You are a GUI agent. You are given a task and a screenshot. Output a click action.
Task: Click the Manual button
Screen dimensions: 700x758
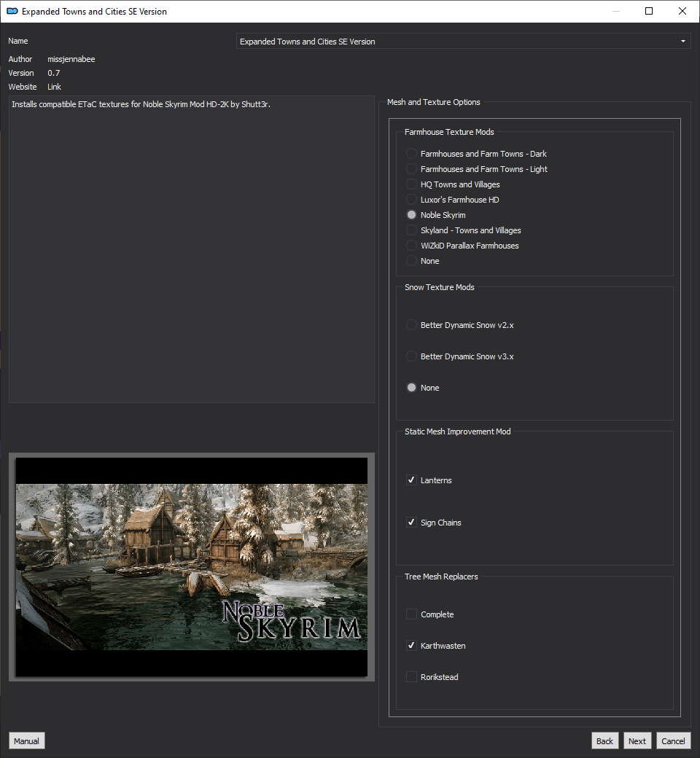coord(26,741)
